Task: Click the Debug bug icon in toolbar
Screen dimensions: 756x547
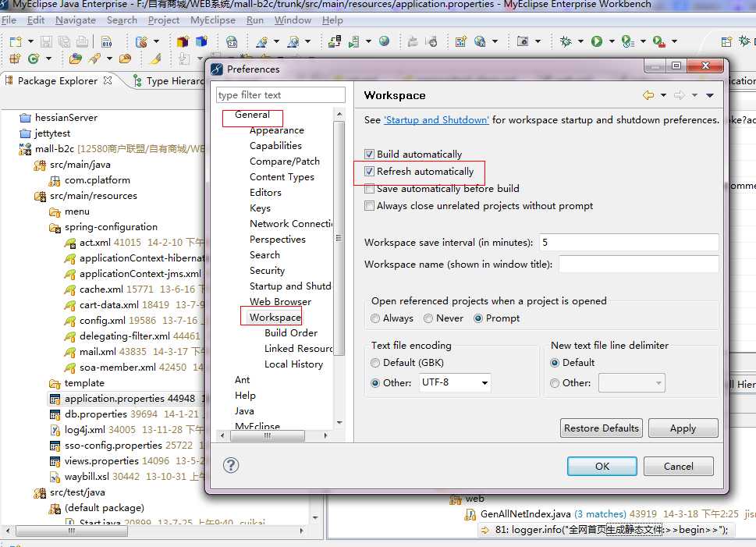Action: [566, 41]
